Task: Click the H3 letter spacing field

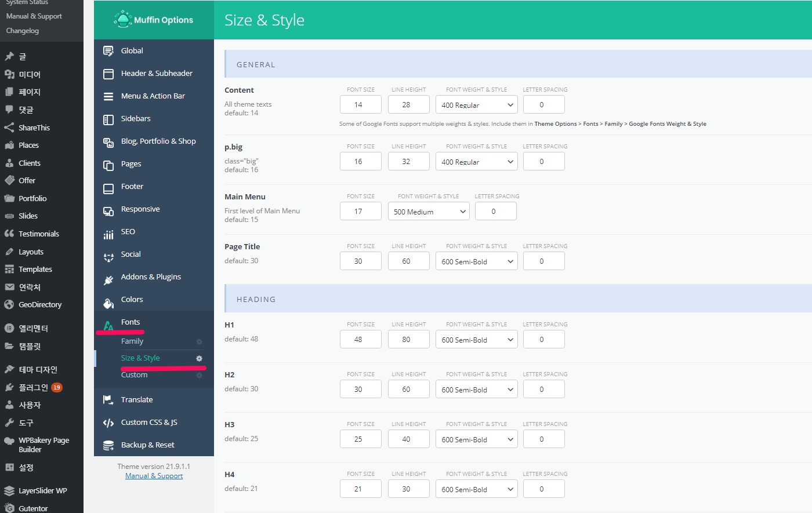Action: pyautogui.click(x=544, y=439)
